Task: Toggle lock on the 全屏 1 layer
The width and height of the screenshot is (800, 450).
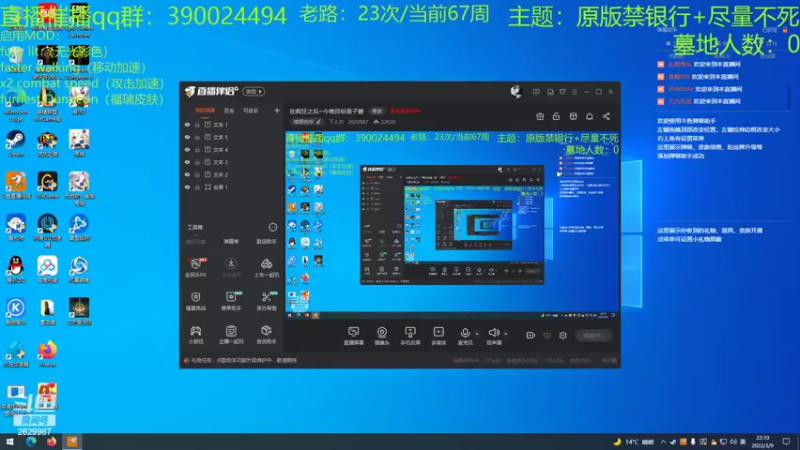Action: click(x=197, y=187)
